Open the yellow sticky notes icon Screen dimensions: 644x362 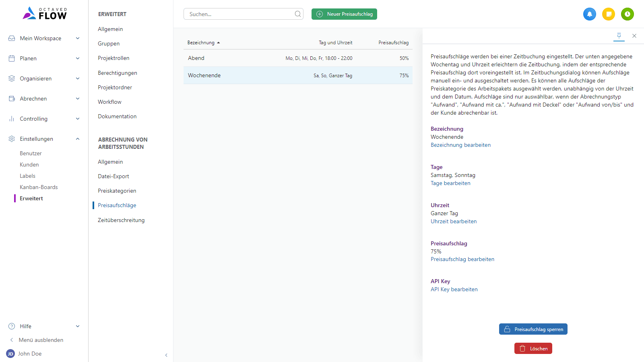pos(609,14)
